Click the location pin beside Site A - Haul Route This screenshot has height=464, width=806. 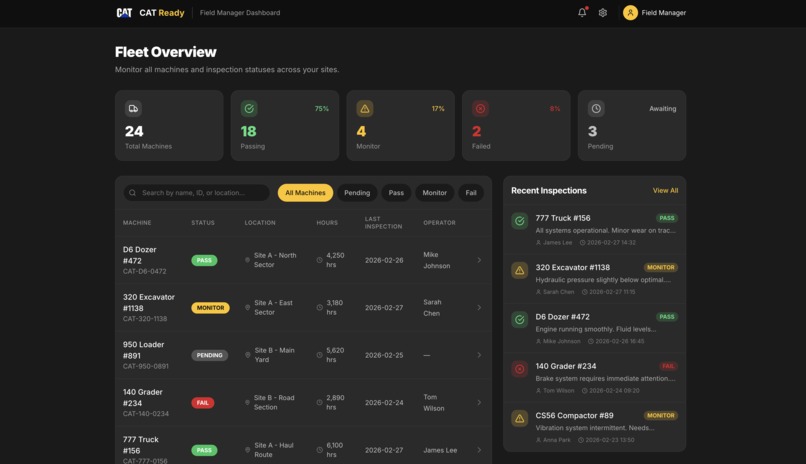point(247,450)
